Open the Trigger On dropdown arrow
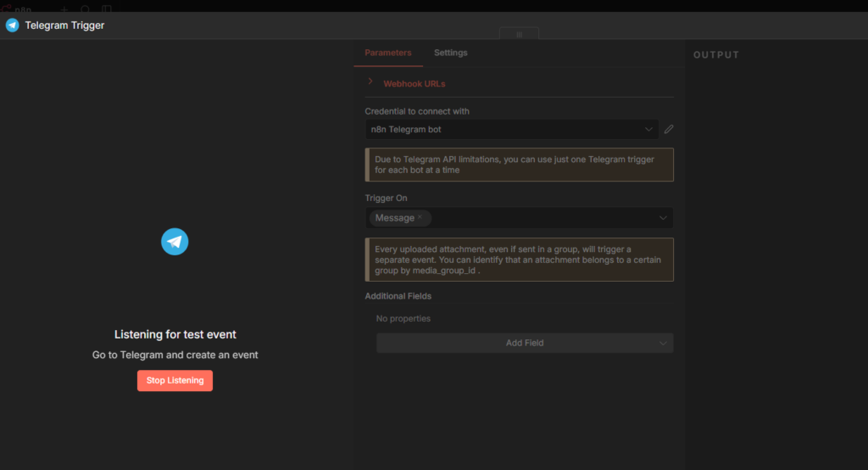This screenshot has width=868, height=470. [663, 218]
